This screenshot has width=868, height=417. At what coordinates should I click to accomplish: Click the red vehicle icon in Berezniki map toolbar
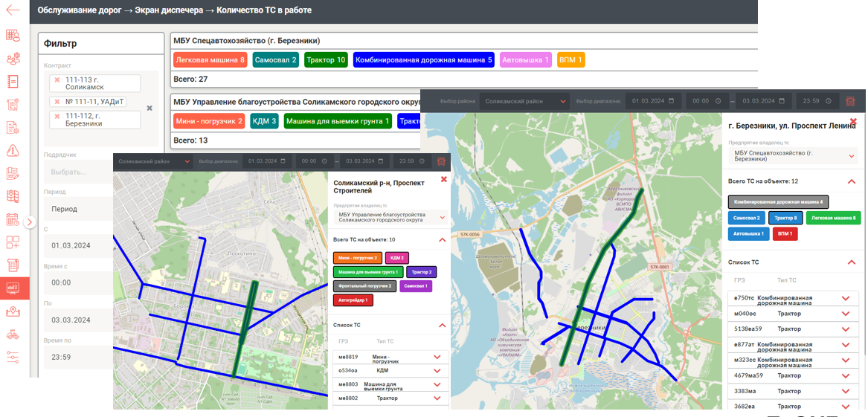pos(850,101)
